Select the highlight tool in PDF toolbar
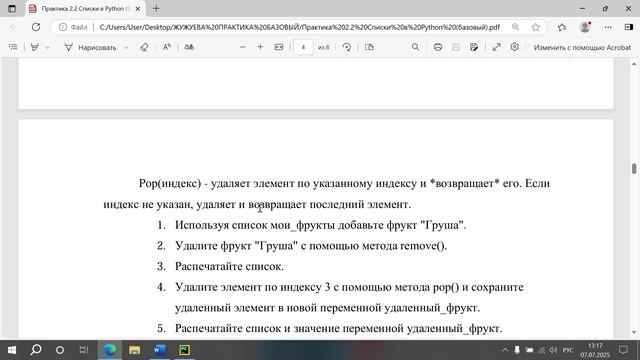 (35, 47)
